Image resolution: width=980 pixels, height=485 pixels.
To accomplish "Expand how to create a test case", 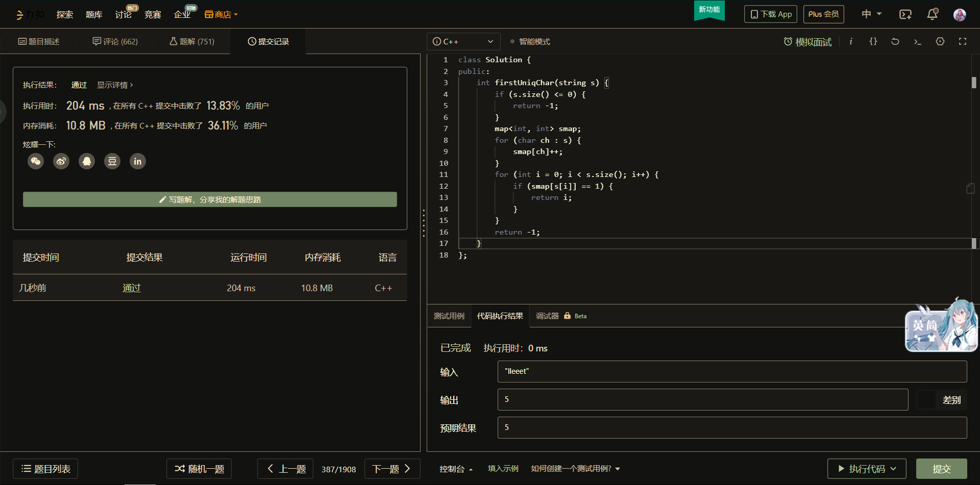I will [575, 469].
